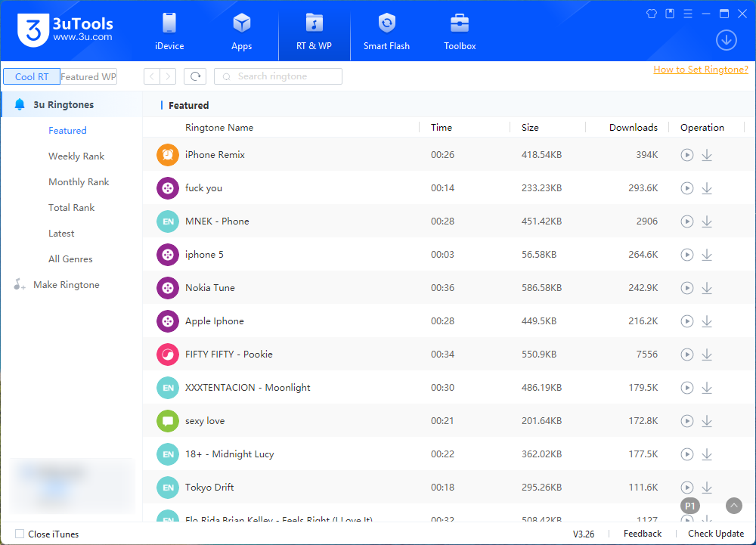
Task: Download XXXTENTACION - Moonlight ringtone
Action: click(x=707, y=388)
